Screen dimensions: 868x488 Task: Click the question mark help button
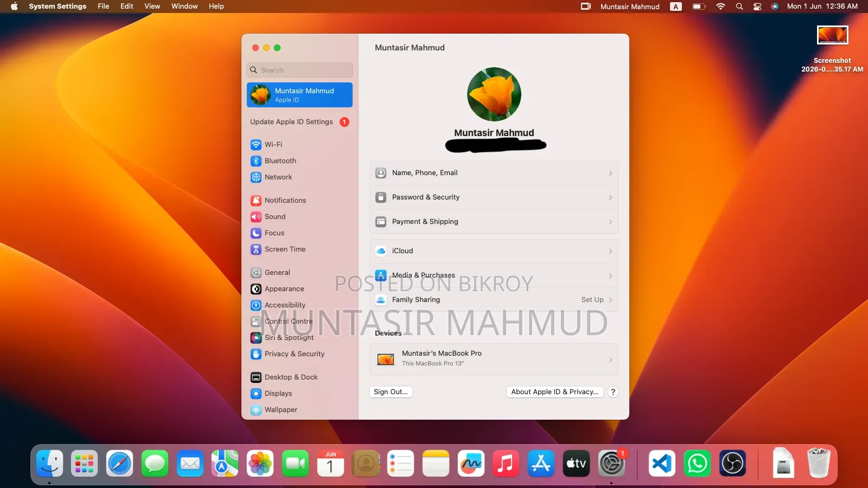(x=613, y=392)
